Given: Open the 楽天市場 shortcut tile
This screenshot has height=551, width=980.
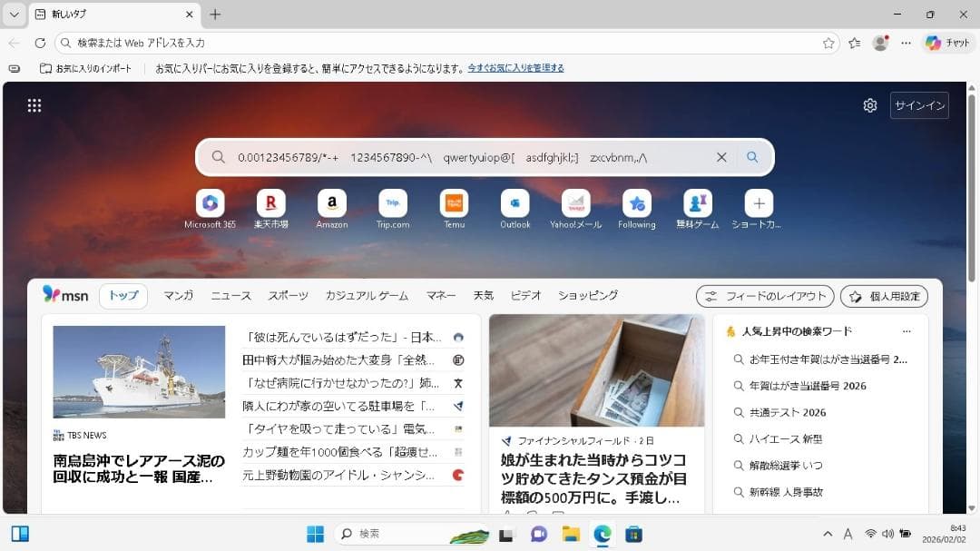Looking at the screenshot, I should tap(270, 204).
